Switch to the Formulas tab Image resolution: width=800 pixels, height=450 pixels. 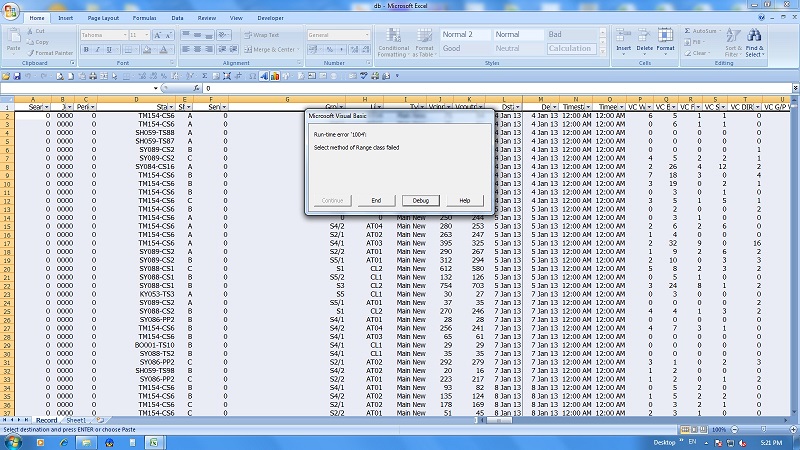[x=144, y=18]
